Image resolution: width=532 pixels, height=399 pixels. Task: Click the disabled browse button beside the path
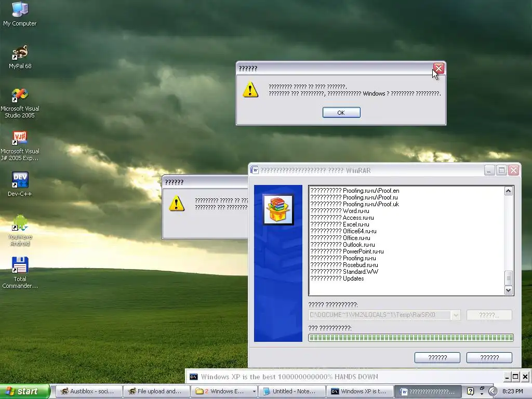tap(489, 315)
